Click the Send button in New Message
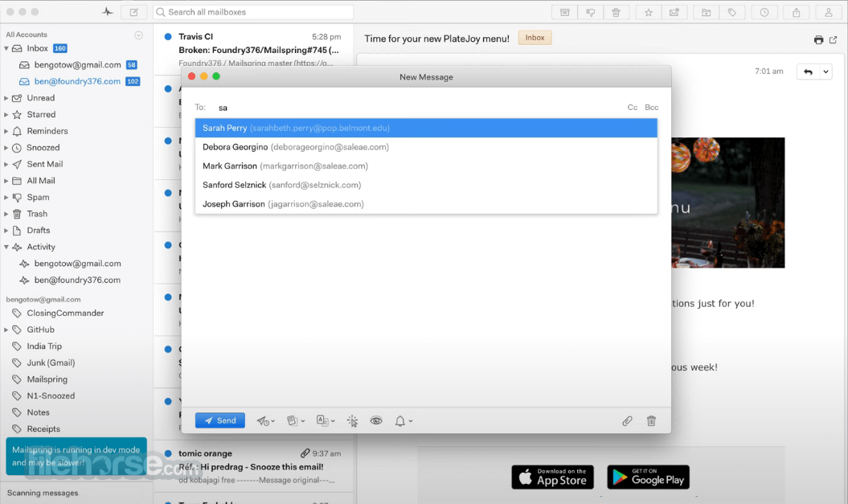The width and height of the screenshot is (848, 504). [220, 420]
